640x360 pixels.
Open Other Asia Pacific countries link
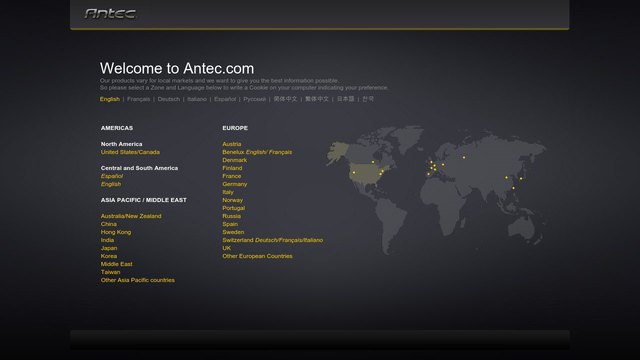click(x=138, y=280)
